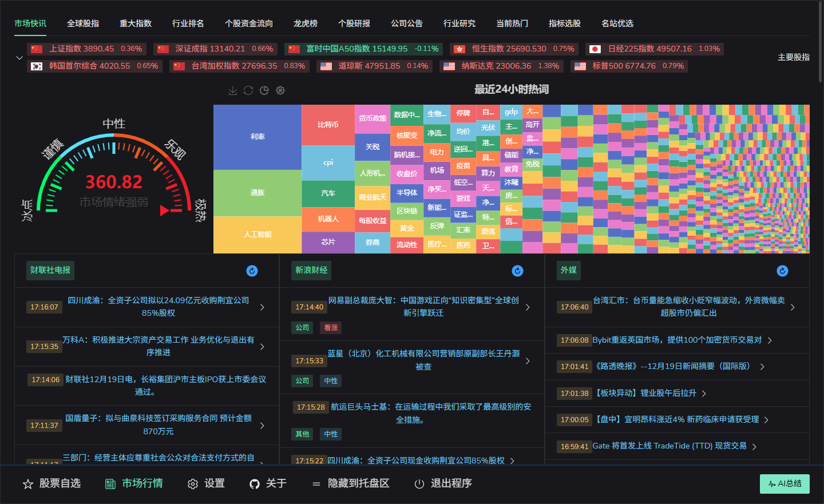Refresh the 新浪财经 news feed
This screenshot has width=824, height=504.
click(x=517, y=271)
